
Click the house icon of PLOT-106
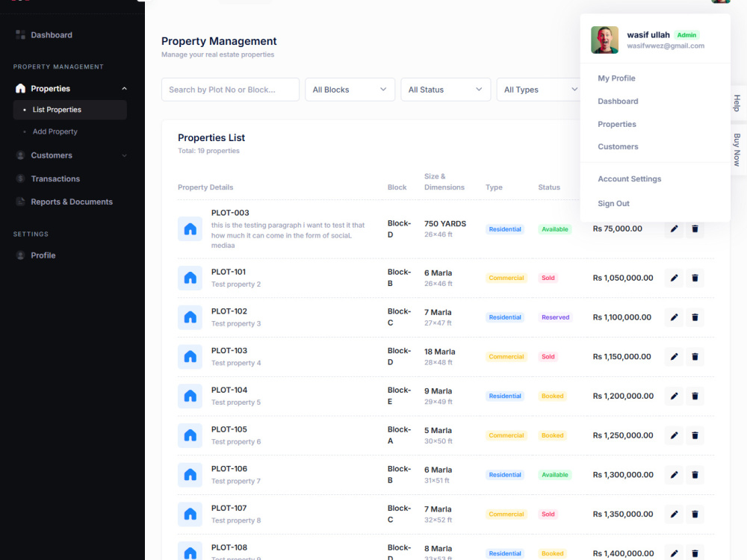coord(190,475)
